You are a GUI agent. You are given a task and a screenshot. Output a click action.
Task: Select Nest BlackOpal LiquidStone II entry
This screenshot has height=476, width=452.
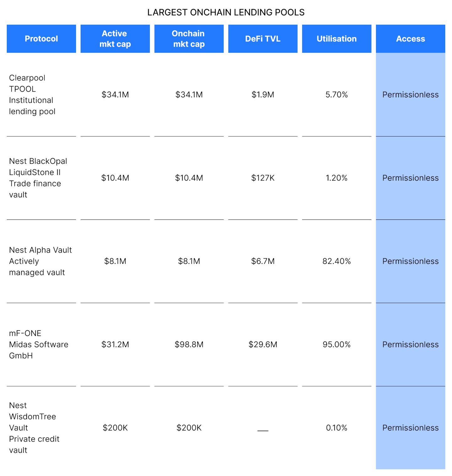(x=38, y=178)
